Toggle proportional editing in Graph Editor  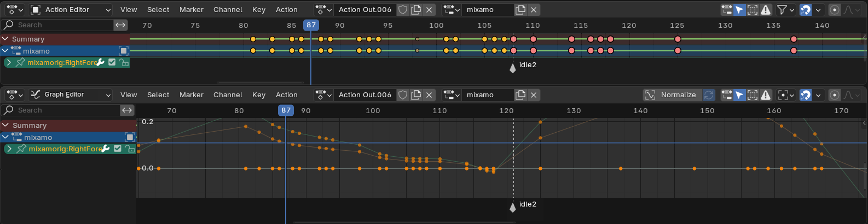pos(834,95)
